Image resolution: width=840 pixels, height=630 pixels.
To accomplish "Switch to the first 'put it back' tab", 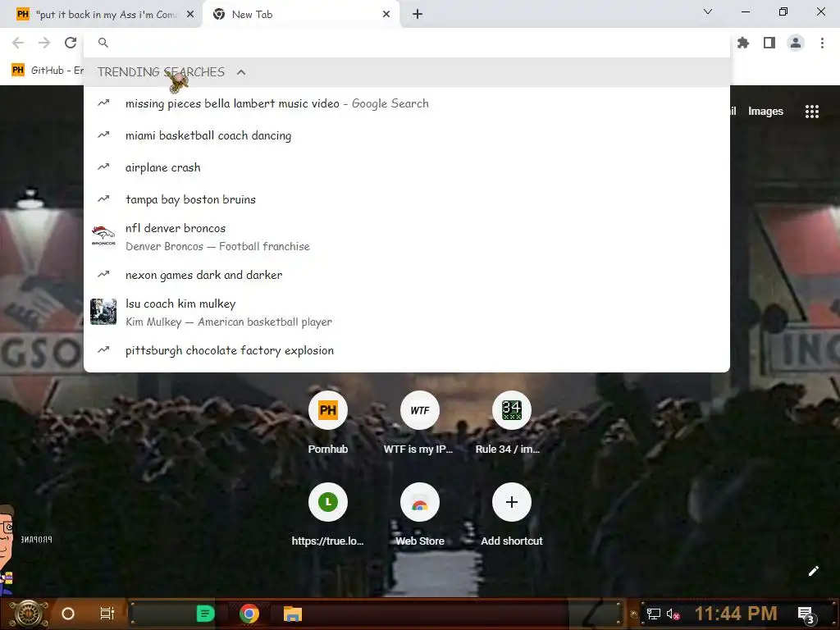I will point(101,15).
